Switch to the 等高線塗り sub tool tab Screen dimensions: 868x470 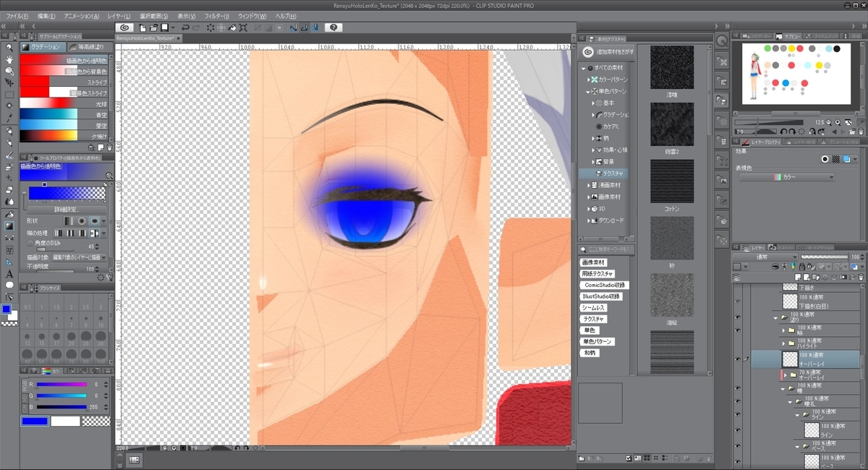point(90,46)
